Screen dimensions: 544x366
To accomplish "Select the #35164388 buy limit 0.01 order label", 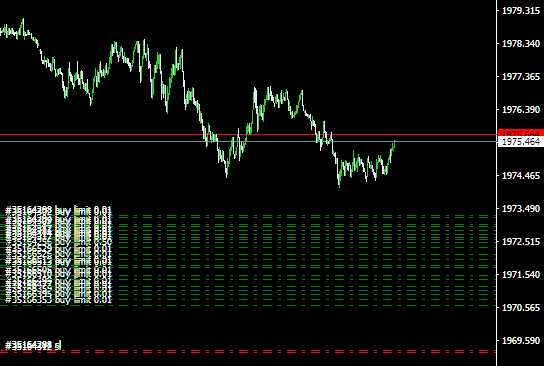I will (x=59, y=210).
